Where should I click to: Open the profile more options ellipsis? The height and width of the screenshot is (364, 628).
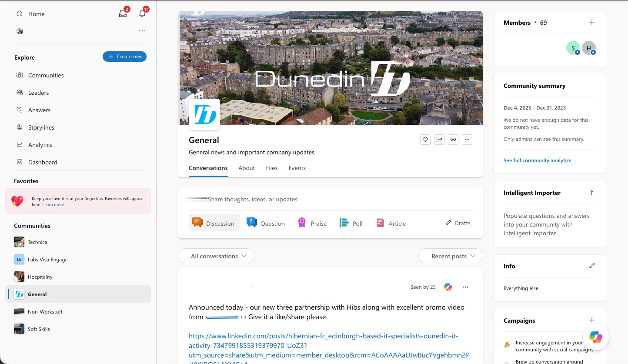[142, 31]
